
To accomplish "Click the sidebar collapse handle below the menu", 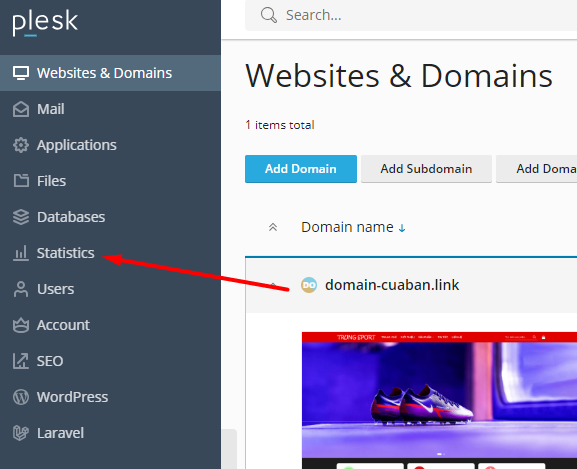I will point(230,449).
